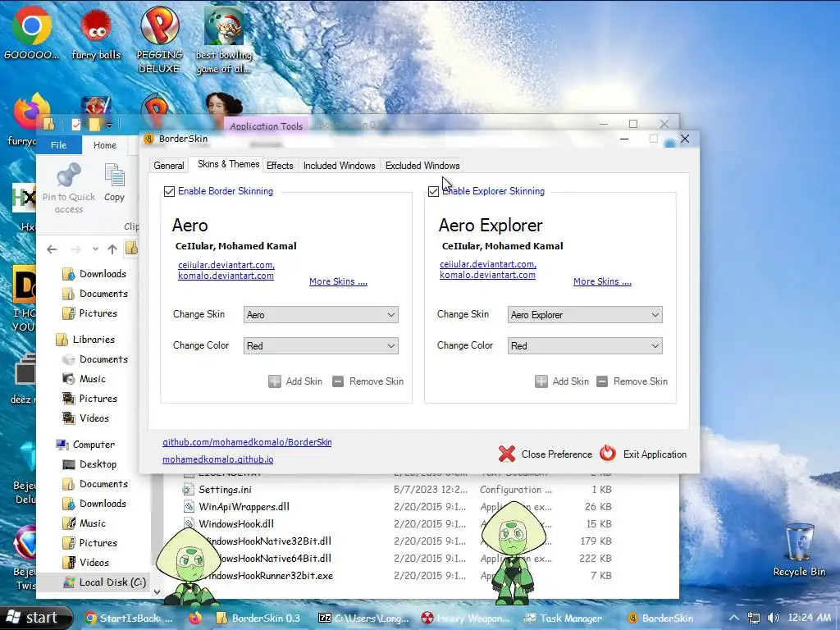The width and height of the screenshot is (840, 630).
Task: Open the Home ribbon tab in Explorer
Action: click(104, 145)
